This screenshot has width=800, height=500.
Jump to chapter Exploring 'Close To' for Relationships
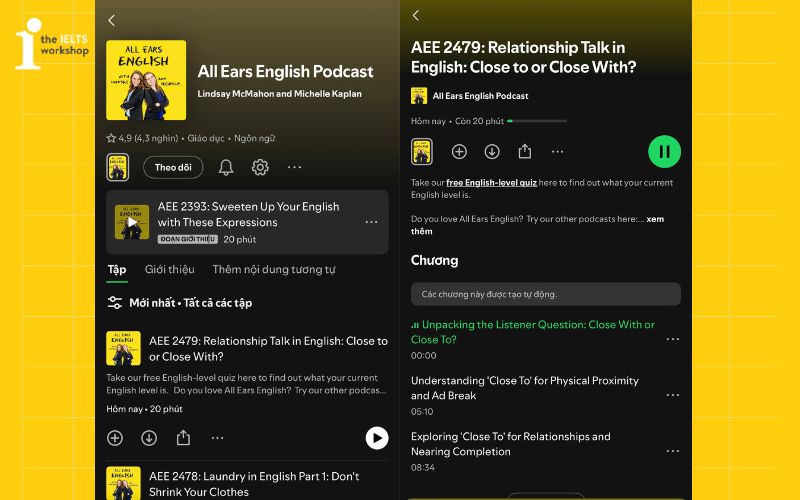[x=510, y=444]
